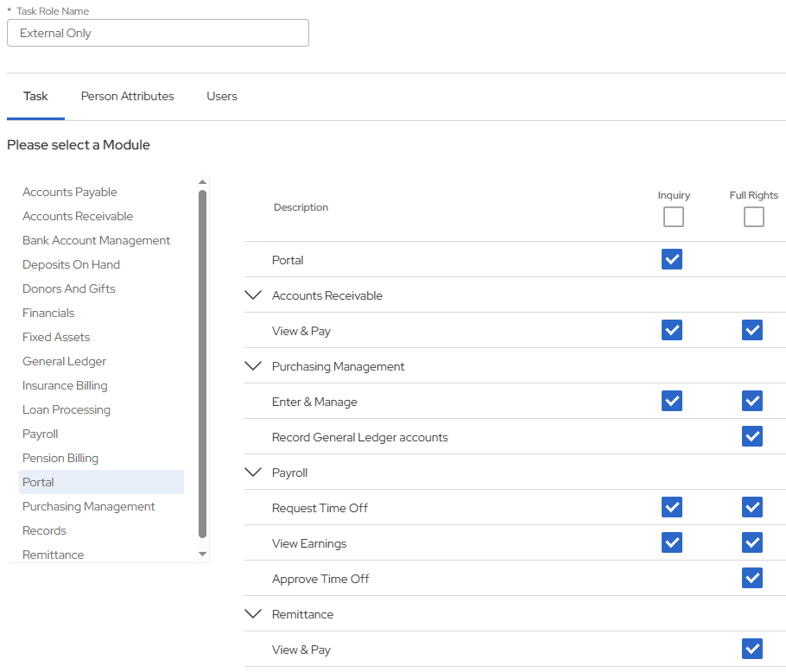Uncheck Full Rights for Request Time Off
This screenshot has width=786, height=672.
752,507
